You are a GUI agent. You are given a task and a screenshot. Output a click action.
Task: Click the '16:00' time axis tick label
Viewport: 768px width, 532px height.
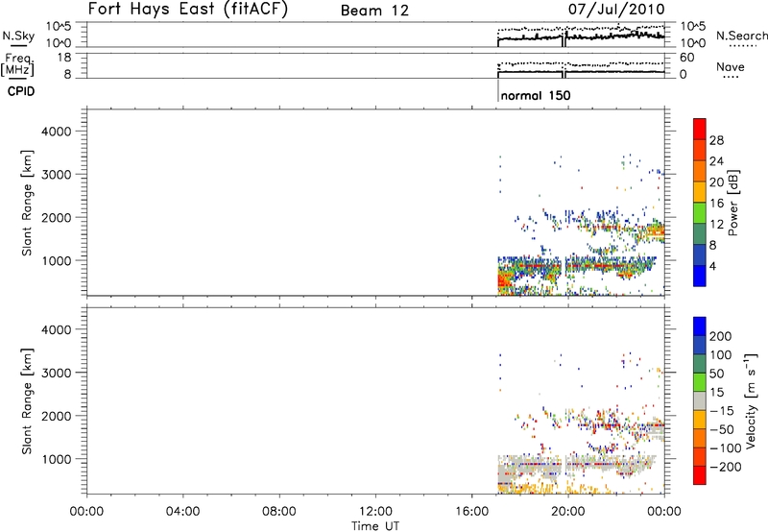tap(472, 512)
